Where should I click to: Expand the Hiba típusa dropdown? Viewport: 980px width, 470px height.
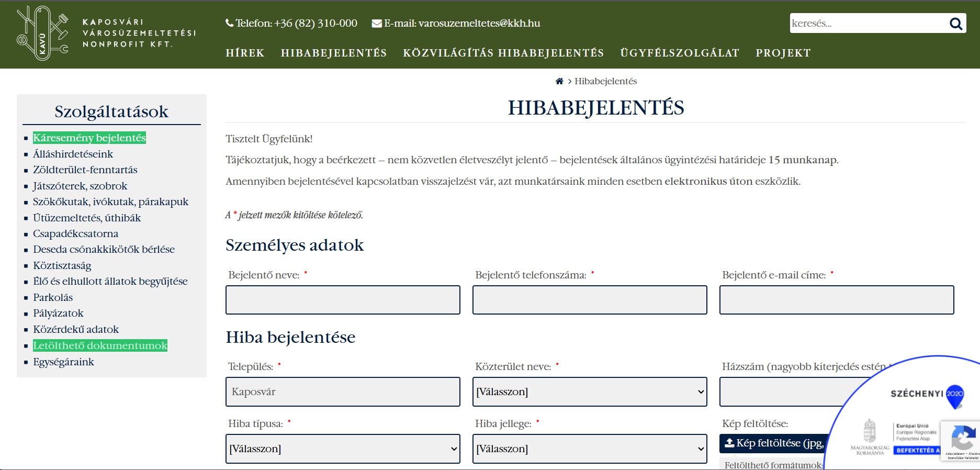tap(343, 449)
